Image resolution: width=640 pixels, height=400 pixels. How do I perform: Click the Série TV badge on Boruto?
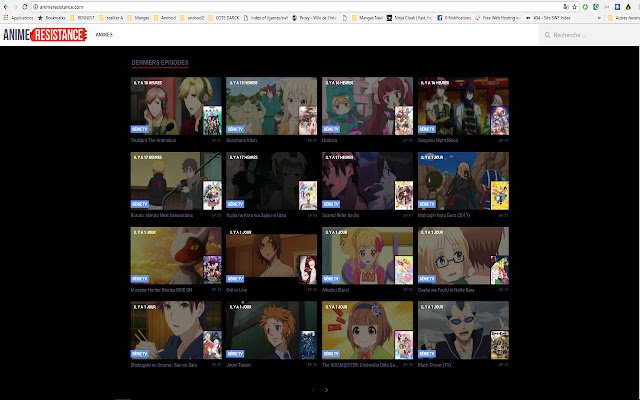pos(140,204)
